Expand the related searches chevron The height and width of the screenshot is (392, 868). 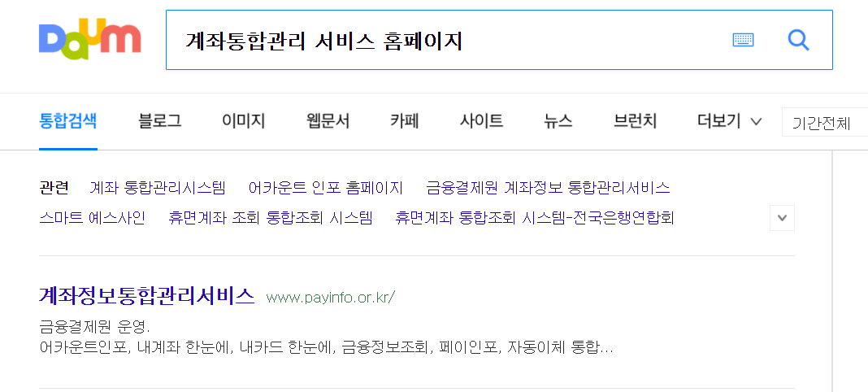[782, 218]
